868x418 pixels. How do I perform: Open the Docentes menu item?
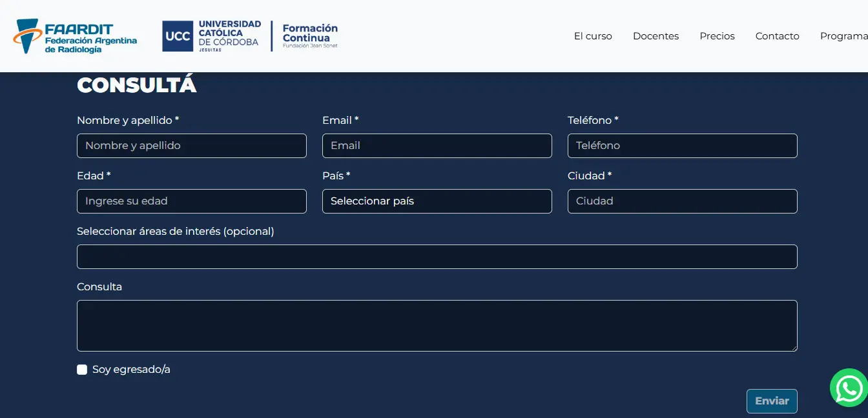656,36
